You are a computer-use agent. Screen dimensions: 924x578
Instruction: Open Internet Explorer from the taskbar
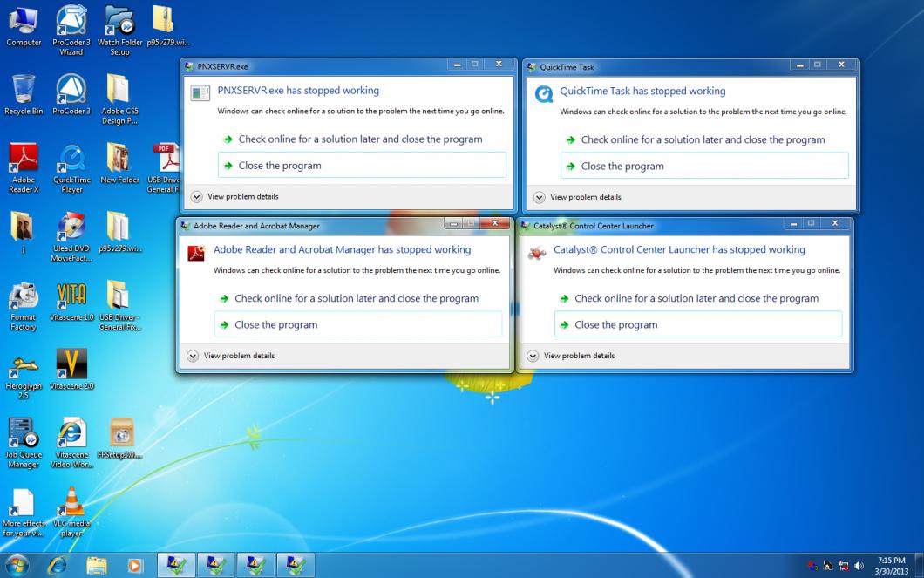coord(58,565)
